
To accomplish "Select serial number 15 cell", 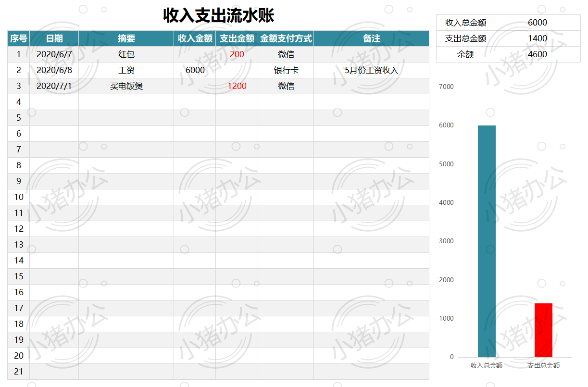I will [x=19, y=276].
